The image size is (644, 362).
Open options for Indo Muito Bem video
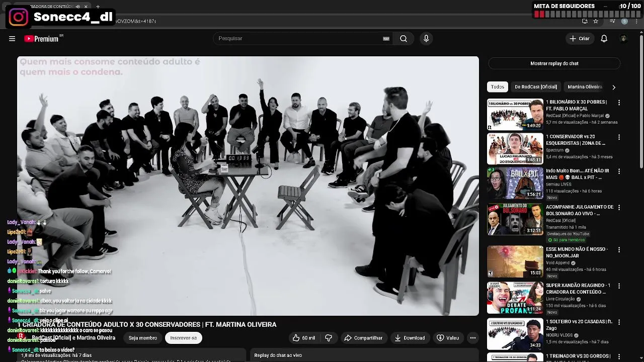coord(619,171)
